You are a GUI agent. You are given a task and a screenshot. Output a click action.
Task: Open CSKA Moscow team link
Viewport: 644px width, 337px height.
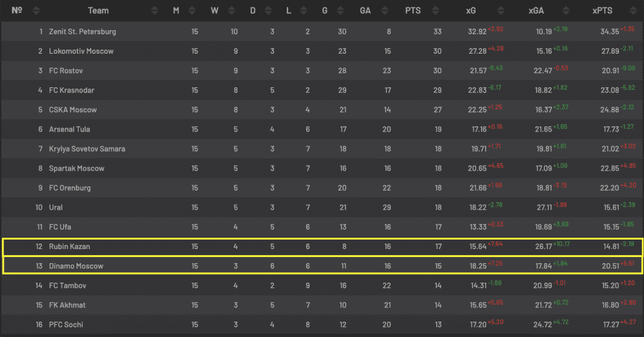tap(73, 109)
